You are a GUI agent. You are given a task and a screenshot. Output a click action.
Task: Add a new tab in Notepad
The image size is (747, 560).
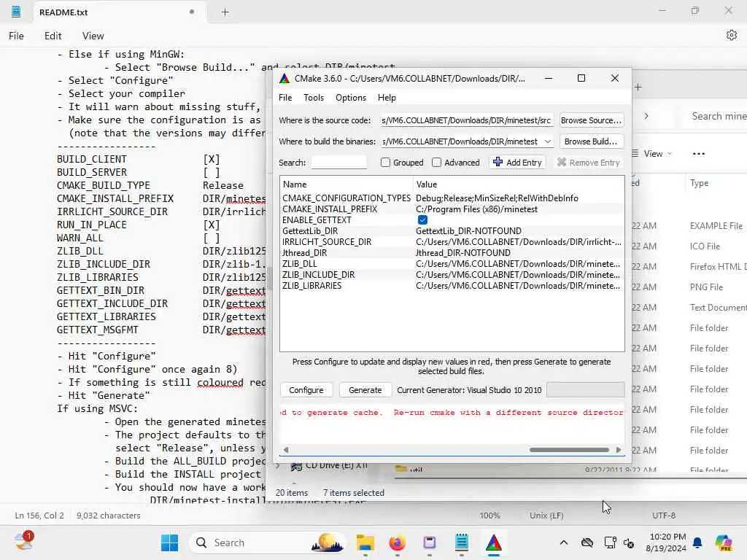(x=225, y=12)
